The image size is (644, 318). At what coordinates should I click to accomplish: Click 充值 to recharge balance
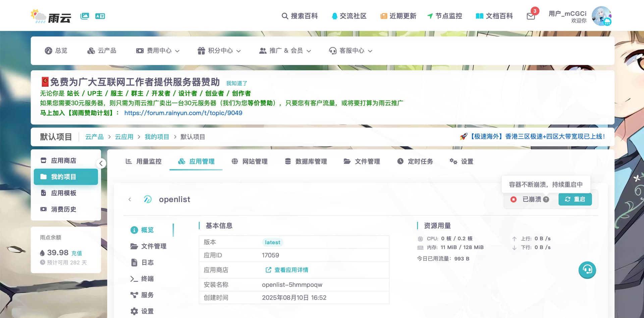click(76, 253)
